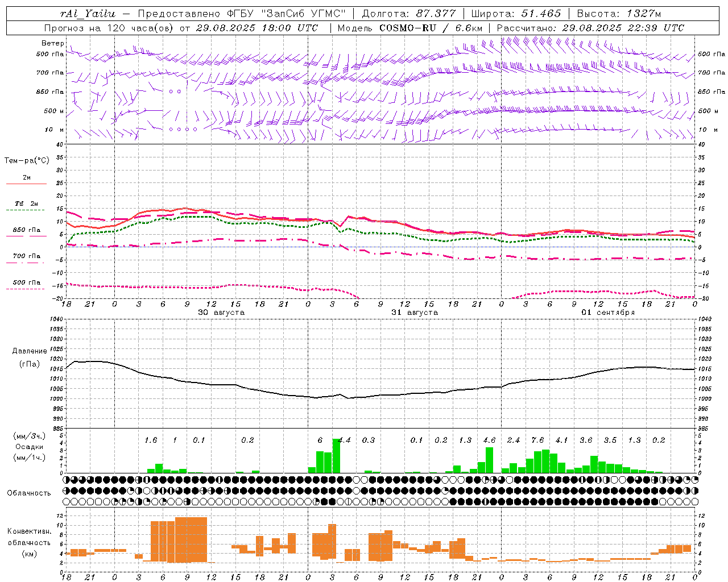Click the Облачность cloud cover label
The image size is (728, 582).
(29, 493)
